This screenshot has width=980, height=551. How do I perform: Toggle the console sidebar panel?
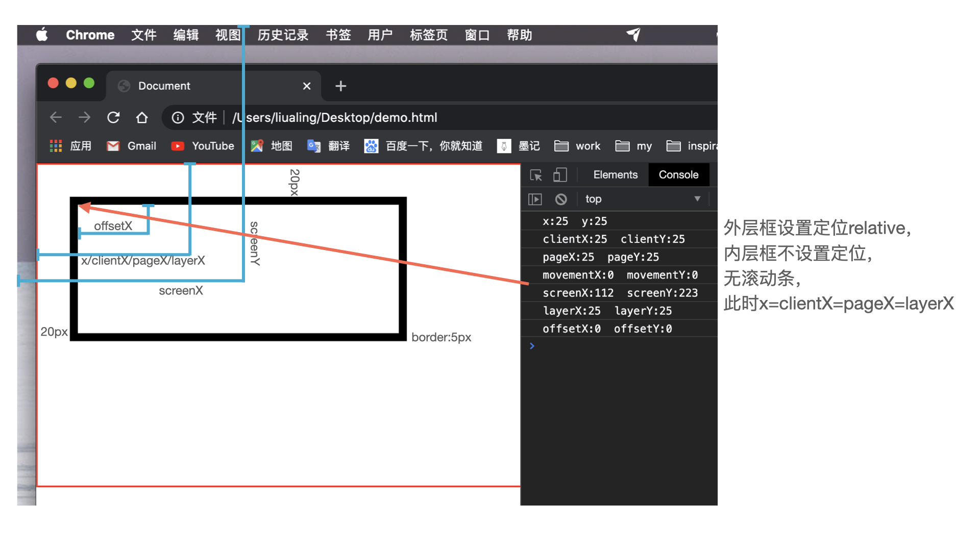tap(534, 199)
